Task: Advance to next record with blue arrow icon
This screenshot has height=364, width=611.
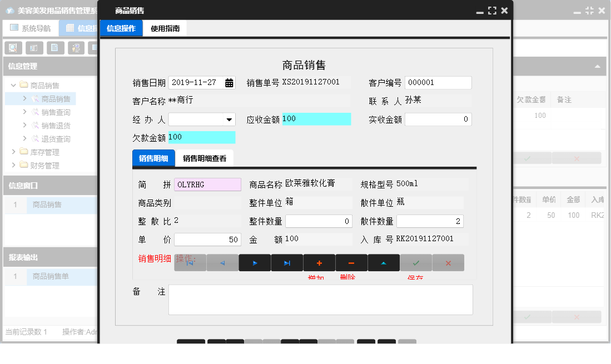Action: [x=255, y=262]
